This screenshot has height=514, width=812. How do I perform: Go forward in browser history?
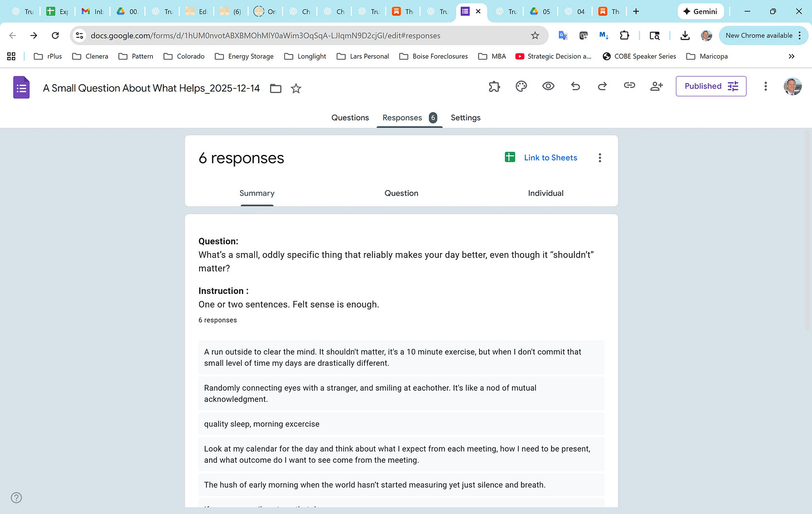[x=34, y=35]
